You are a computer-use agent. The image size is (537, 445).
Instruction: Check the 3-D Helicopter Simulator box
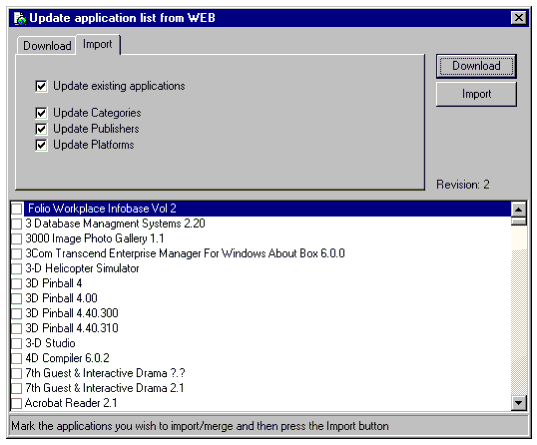[x=17, y=269]
